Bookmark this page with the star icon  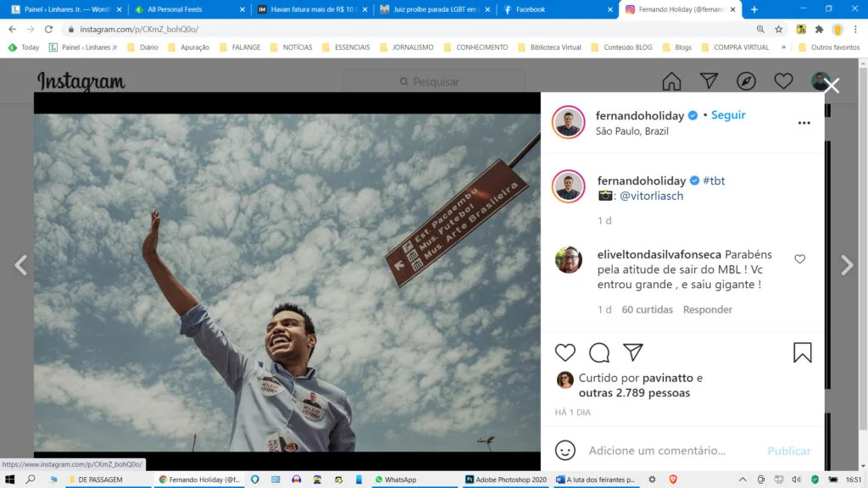(x=779, y=30)
